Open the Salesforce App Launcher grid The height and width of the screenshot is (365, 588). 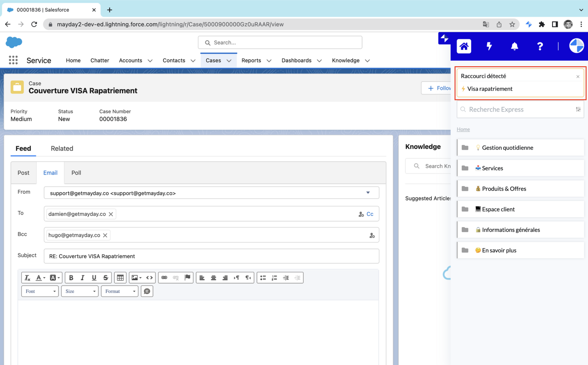13,60
